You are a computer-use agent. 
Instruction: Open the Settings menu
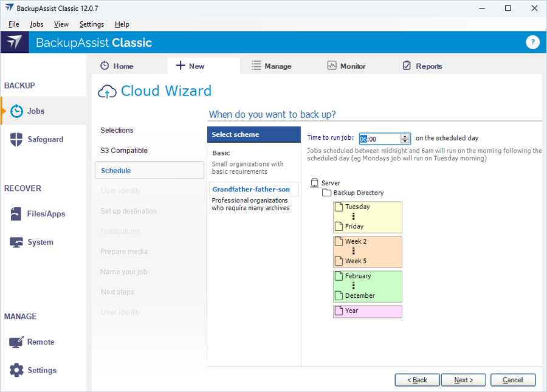pos(91,24)
